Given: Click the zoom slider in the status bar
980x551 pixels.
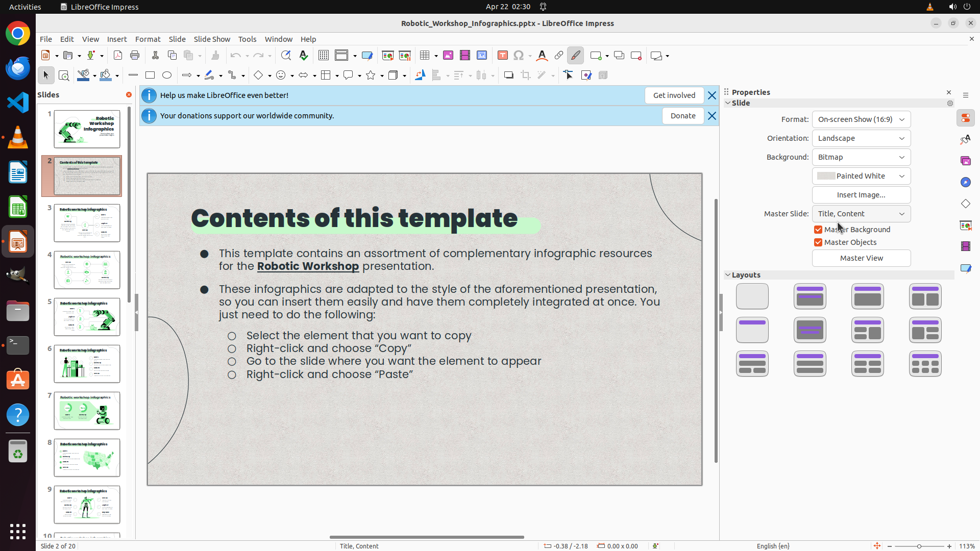Looking at the screenshot, I should pyautogui.click(x=919, y=546).
